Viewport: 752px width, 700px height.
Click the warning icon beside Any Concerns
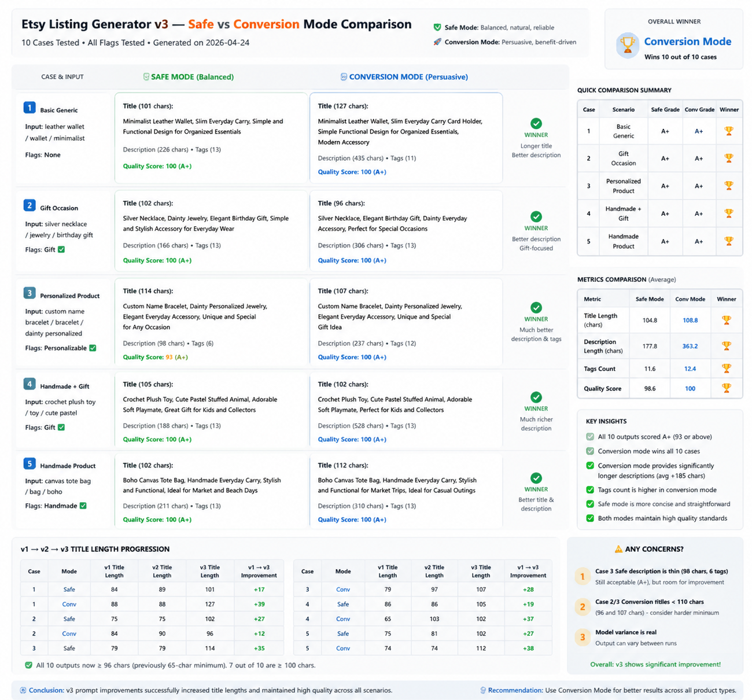(x=618, y=549)
